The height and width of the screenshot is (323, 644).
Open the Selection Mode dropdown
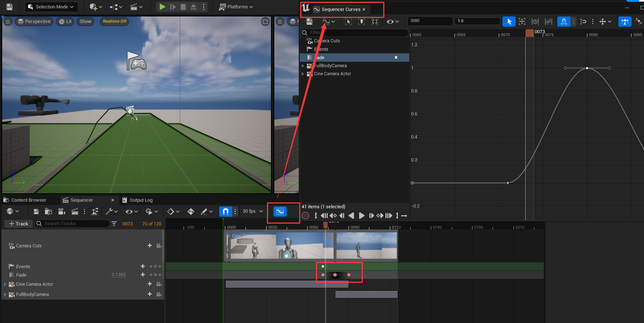point(51,7)
